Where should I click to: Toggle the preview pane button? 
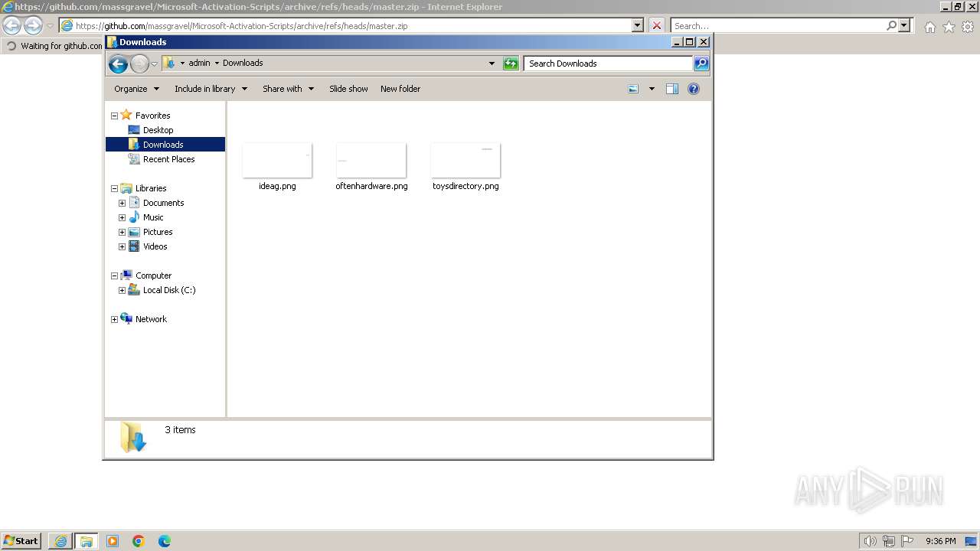[x=672, y=89]
